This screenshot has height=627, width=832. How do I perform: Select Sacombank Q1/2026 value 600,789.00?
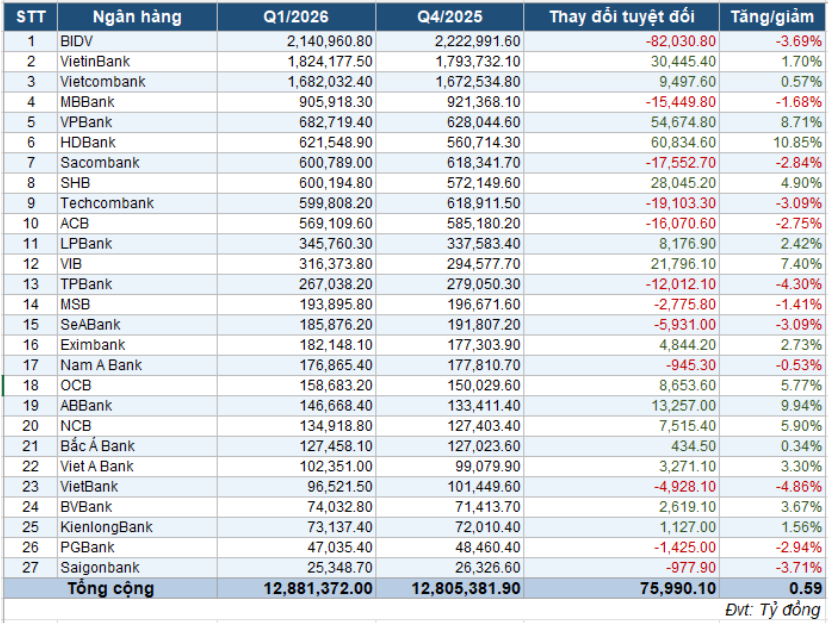pos(296,163)
